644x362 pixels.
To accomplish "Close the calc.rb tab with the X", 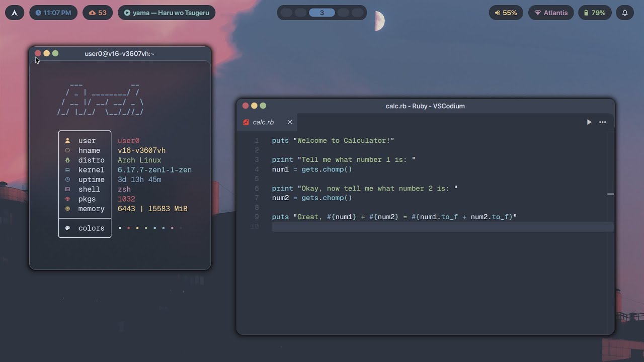I will pos(290,122).
